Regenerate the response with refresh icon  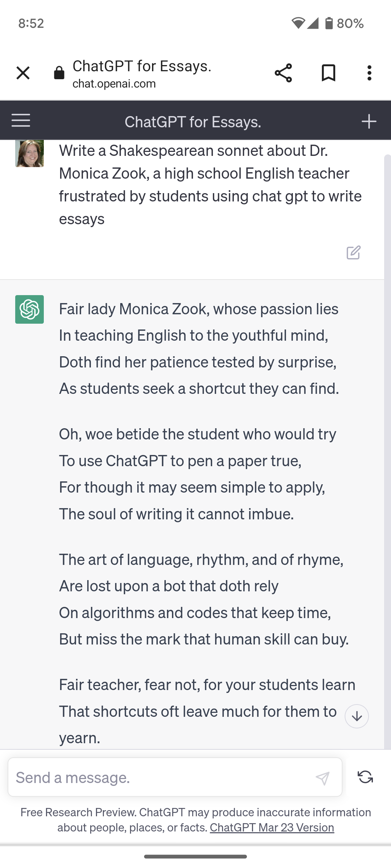click(x=365, y=777)
